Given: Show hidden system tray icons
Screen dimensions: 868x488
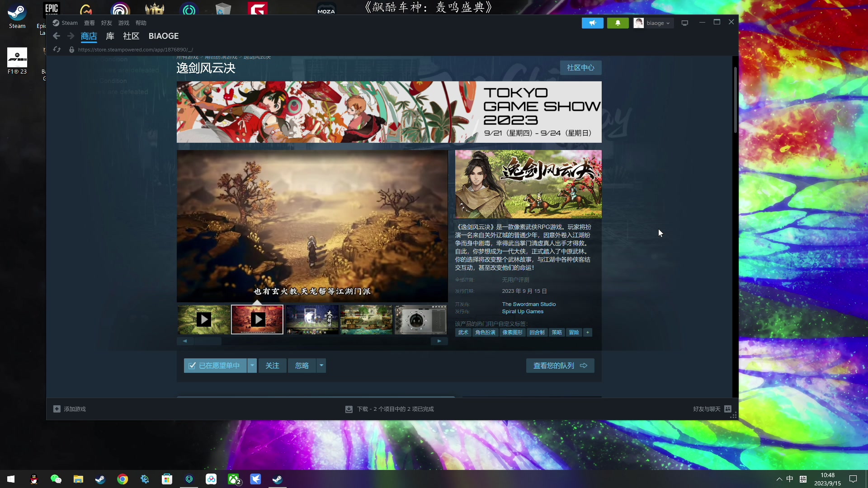Looking at the screenshot, I should click(779, 479).
